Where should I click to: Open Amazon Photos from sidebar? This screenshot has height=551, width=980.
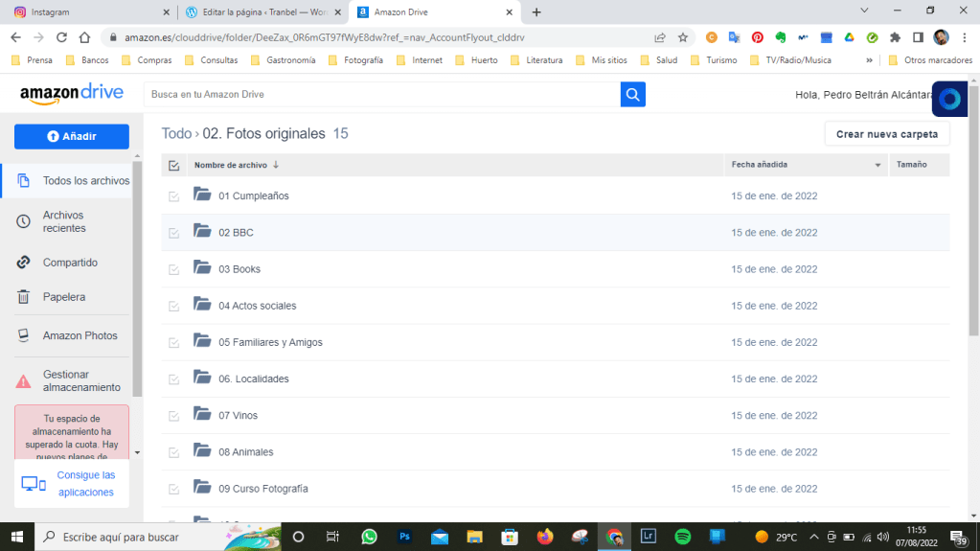pos(80,335)
